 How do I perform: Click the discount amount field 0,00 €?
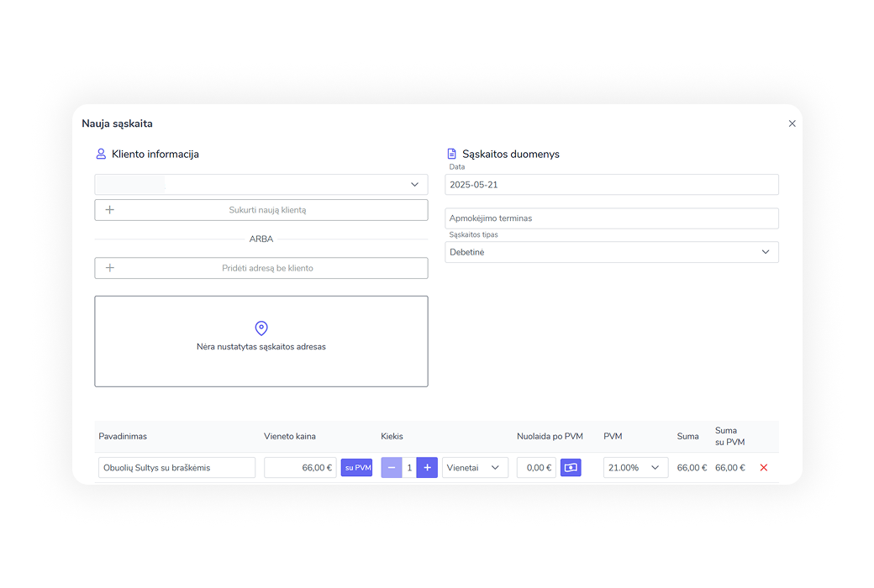(x=536, y=468)
